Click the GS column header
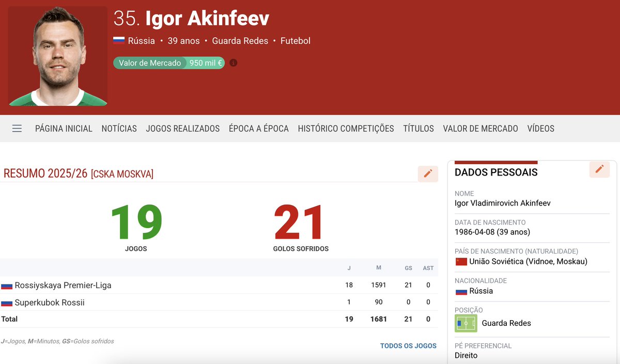The image size is (620, 364). tap(408, 268)
